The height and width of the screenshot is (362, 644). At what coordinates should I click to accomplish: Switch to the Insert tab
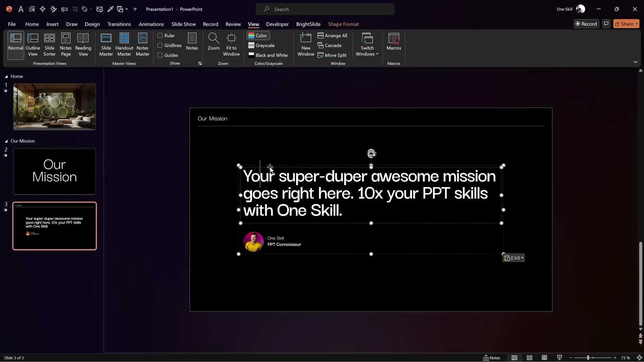click(52, 24)
